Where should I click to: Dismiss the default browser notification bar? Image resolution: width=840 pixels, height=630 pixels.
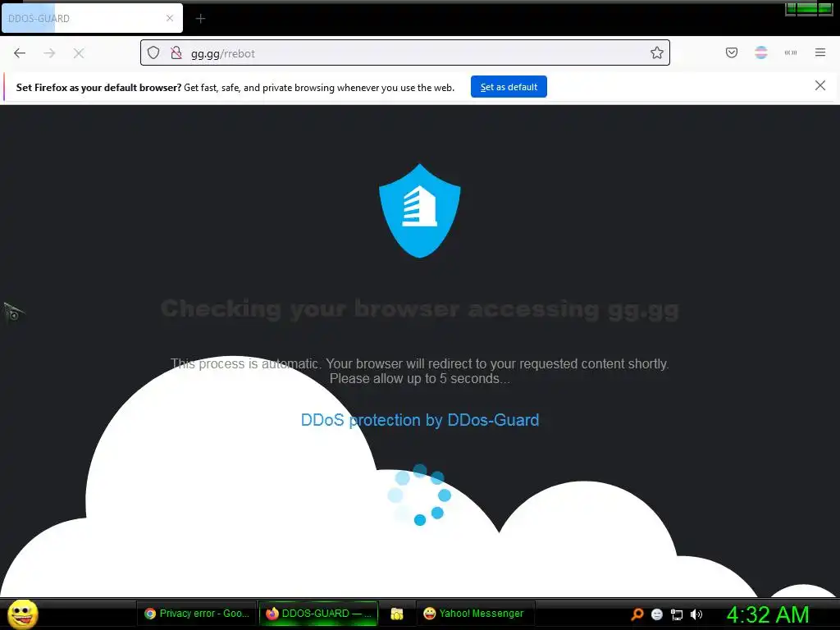(x=820, y=85)
